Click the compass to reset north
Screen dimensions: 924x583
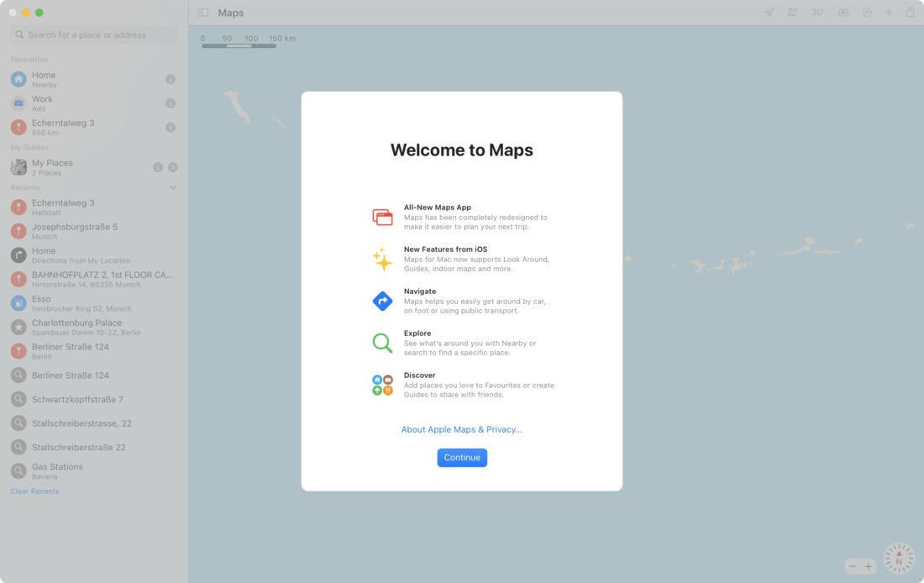point(899,558)
